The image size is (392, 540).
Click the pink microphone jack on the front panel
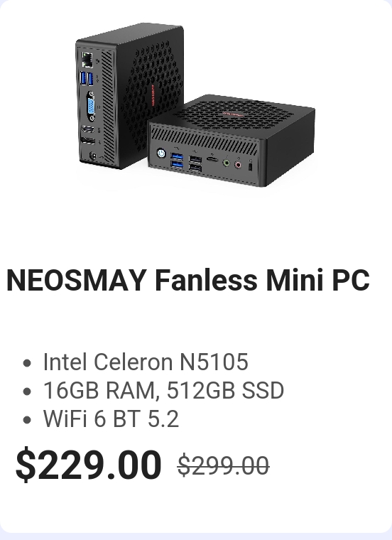coord(238,165)
